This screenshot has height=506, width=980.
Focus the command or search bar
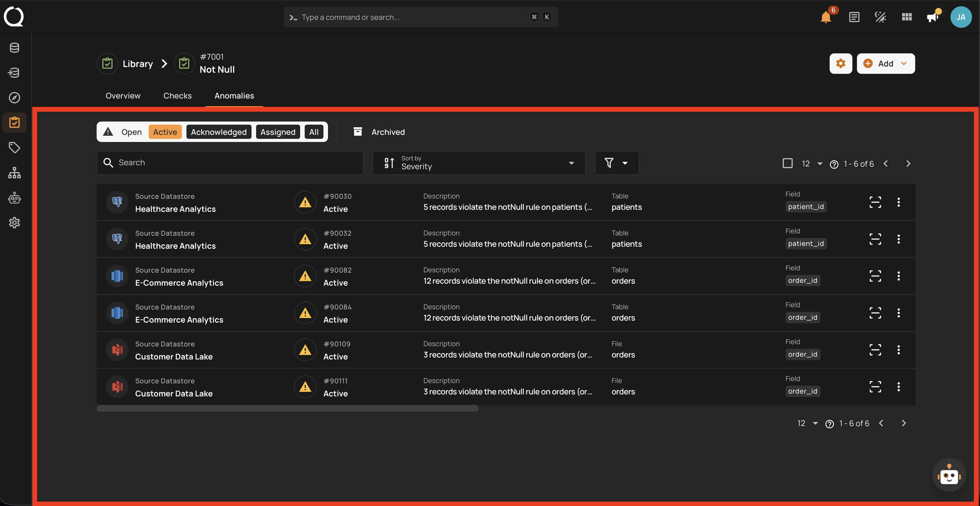421,17
